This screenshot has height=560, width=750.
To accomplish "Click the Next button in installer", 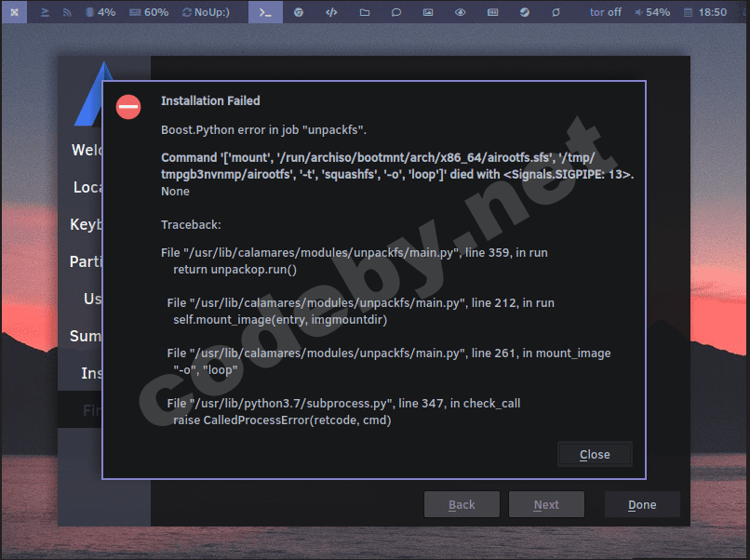I will (x=546, y=504).
